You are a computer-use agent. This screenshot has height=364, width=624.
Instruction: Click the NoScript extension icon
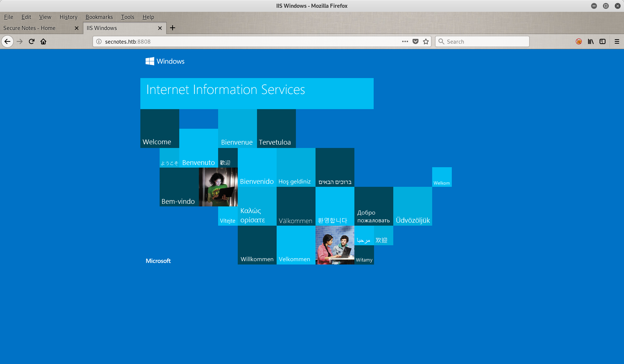click(578, 41)
